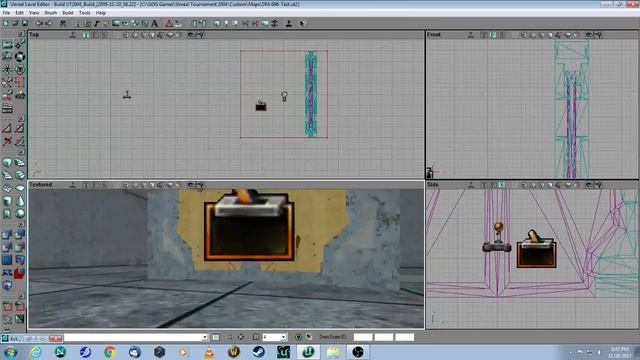Activate highlighted Front mode button in Front viewport

coord(493,35)
